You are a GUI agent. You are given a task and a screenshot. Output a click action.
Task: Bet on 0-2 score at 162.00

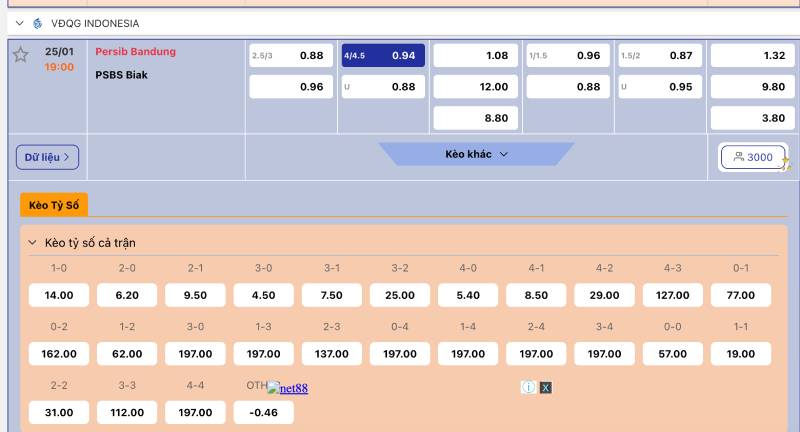tap(59, 354)
